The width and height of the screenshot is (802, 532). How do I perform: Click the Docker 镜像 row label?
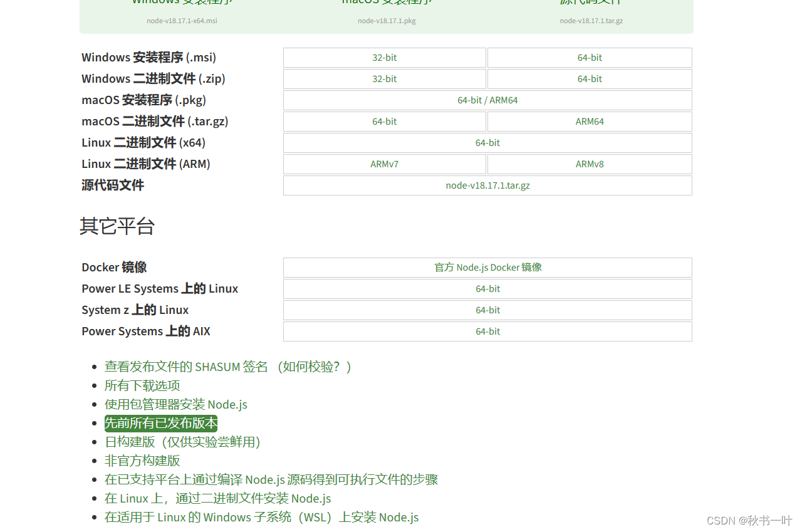(114, 268)
